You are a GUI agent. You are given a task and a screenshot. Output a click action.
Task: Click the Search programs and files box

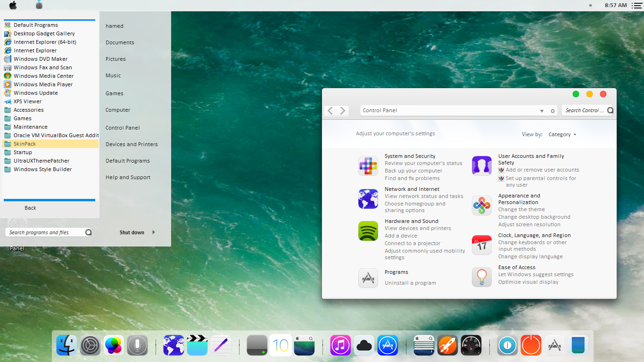49,232
